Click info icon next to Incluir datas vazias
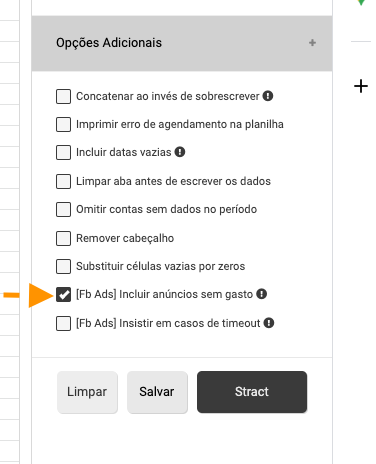 point(180,152)
